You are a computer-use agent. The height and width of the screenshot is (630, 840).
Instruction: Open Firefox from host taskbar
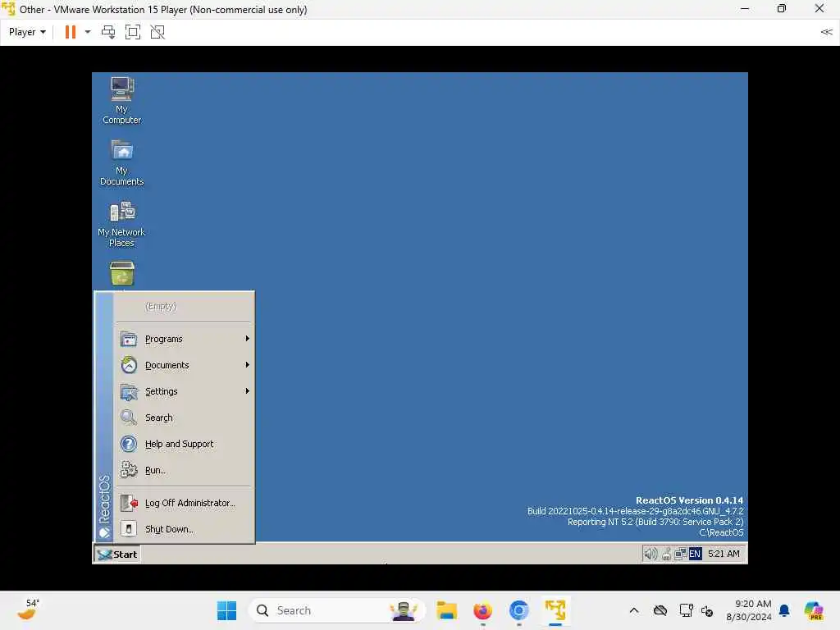click(482, 610)
